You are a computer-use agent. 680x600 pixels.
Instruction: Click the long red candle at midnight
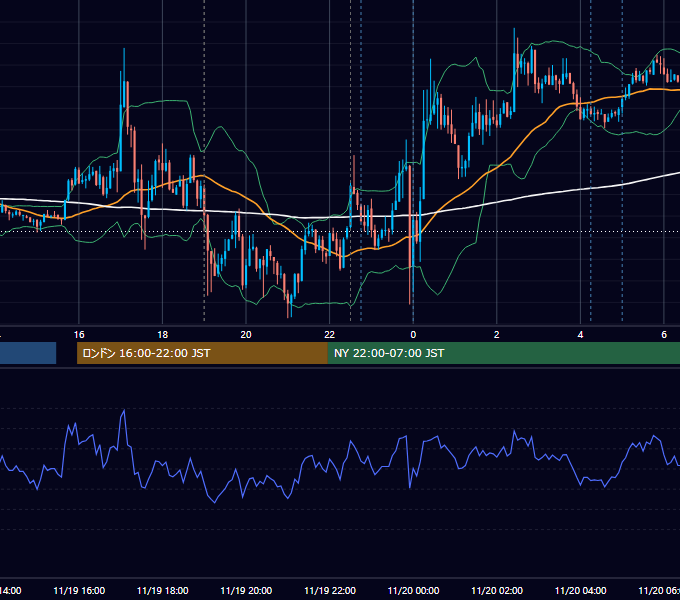(x=410, y=234)
